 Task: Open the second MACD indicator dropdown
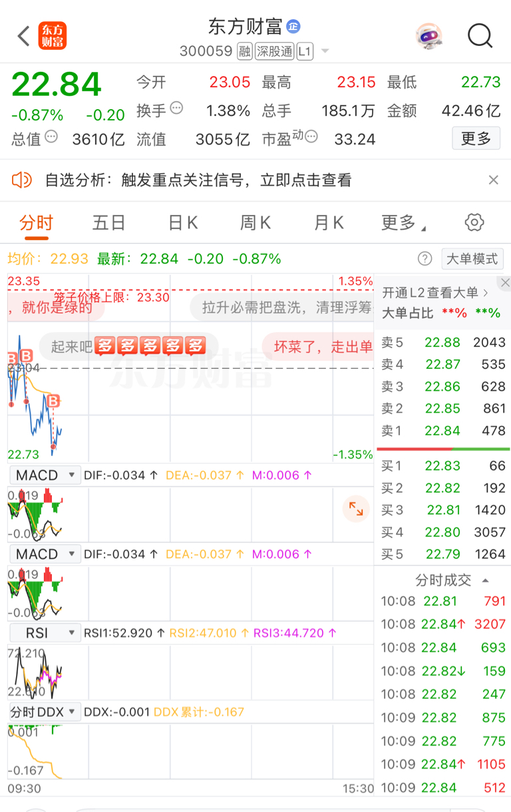45,554
